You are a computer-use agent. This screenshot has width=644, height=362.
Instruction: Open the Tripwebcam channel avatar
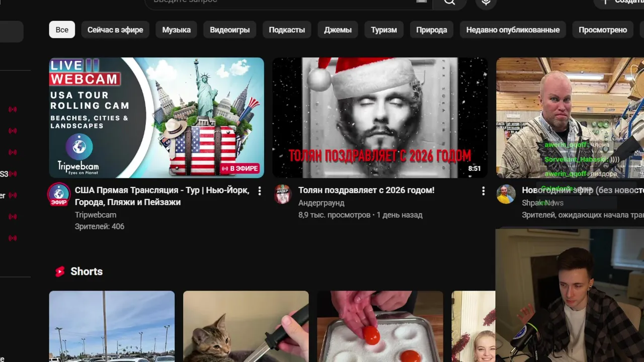click(59, 195)
